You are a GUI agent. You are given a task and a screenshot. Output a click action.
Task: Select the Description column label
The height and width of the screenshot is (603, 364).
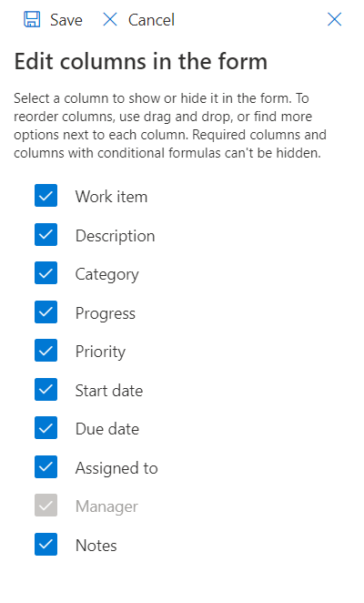pyautogui.click(x=115, y=236)
